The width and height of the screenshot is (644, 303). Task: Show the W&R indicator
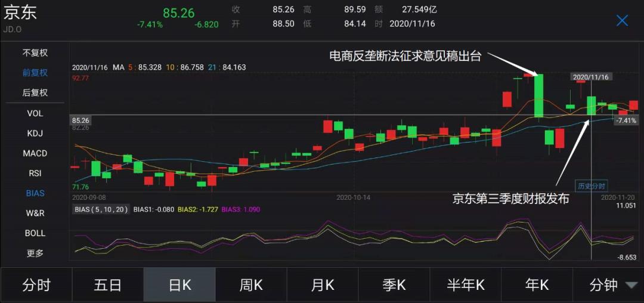(x=35, y=213)
